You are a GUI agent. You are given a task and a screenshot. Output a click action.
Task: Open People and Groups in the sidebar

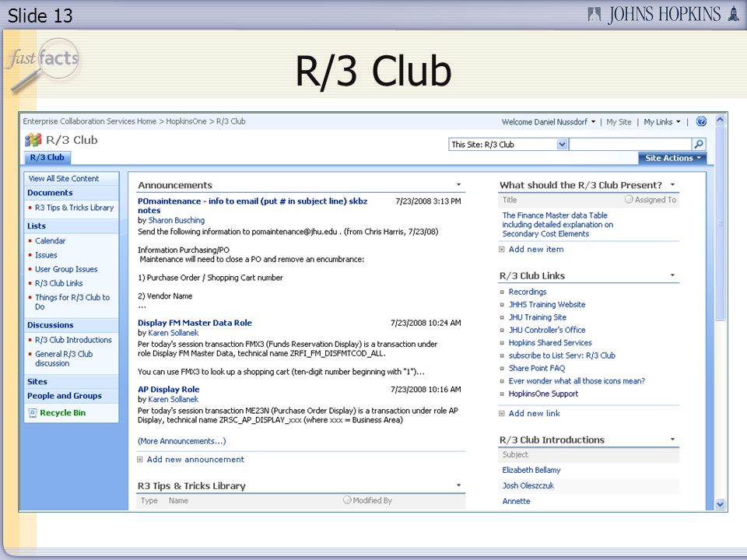click(x=65, y=396)
